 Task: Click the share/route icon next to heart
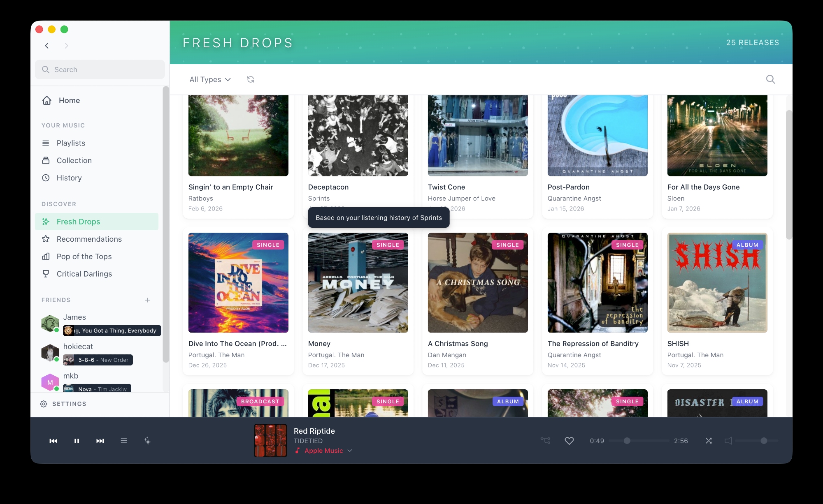545,441
